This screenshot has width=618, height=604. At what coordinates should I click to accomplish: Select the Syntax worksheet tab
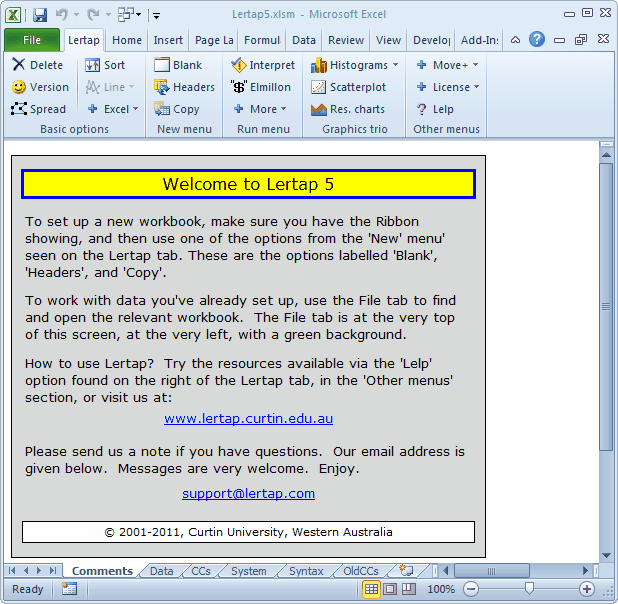306,571
